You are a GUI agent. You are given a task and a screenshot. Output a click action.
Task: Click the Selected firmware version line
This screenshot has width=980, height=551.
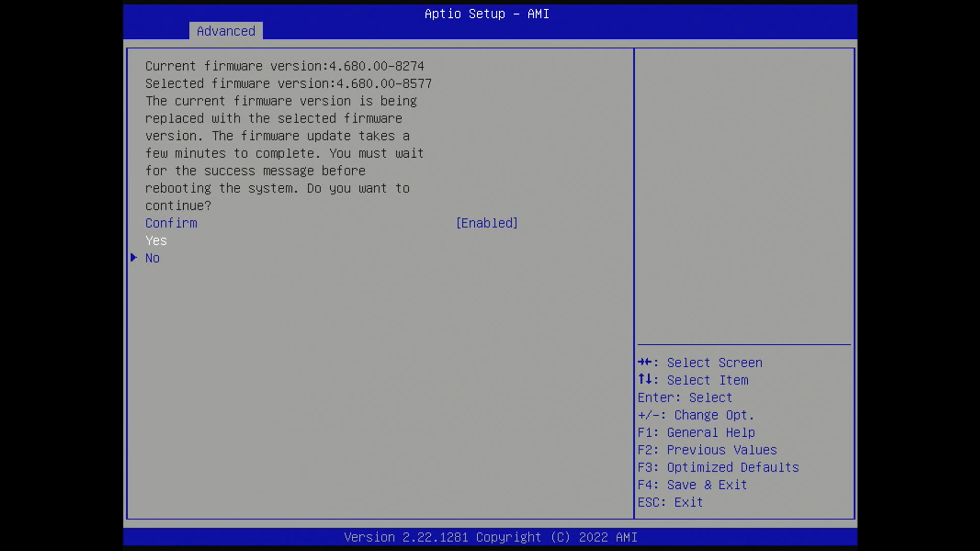pos(288,84)
